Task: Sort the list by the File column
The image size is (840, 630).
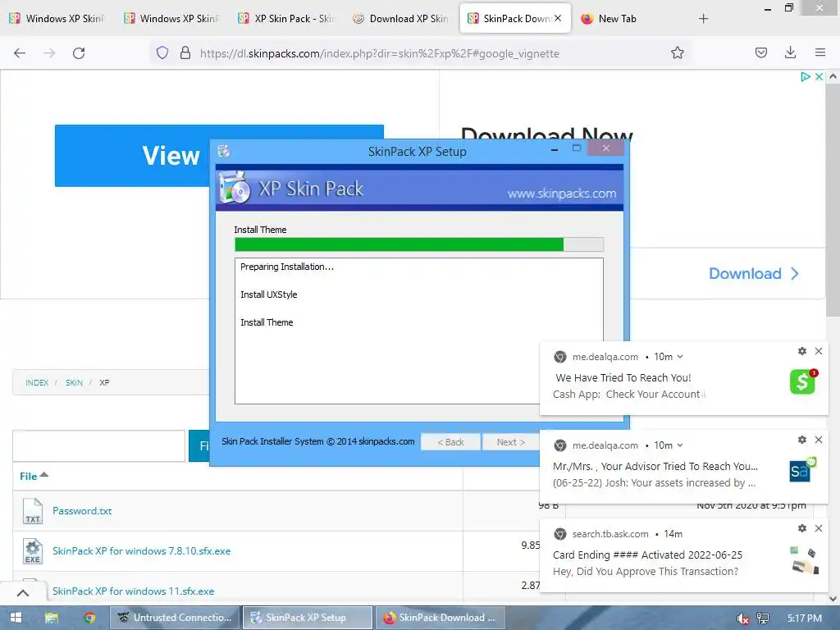Action: pos(34,476)
